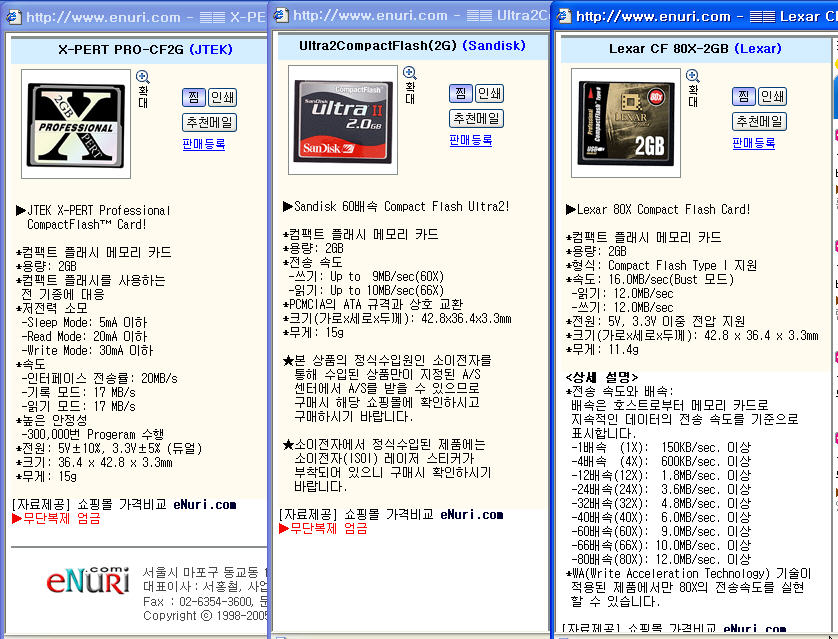
Task: Open the 판매등록 link under the Lexar product
Action: point(754,143)
